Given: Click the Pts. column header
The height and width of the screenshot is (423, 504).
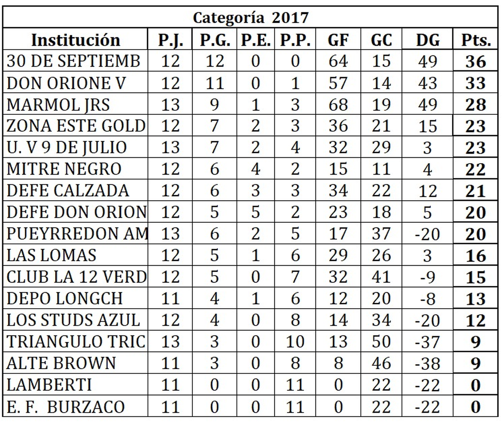Looking at the screenshot, I should point(476,40).
